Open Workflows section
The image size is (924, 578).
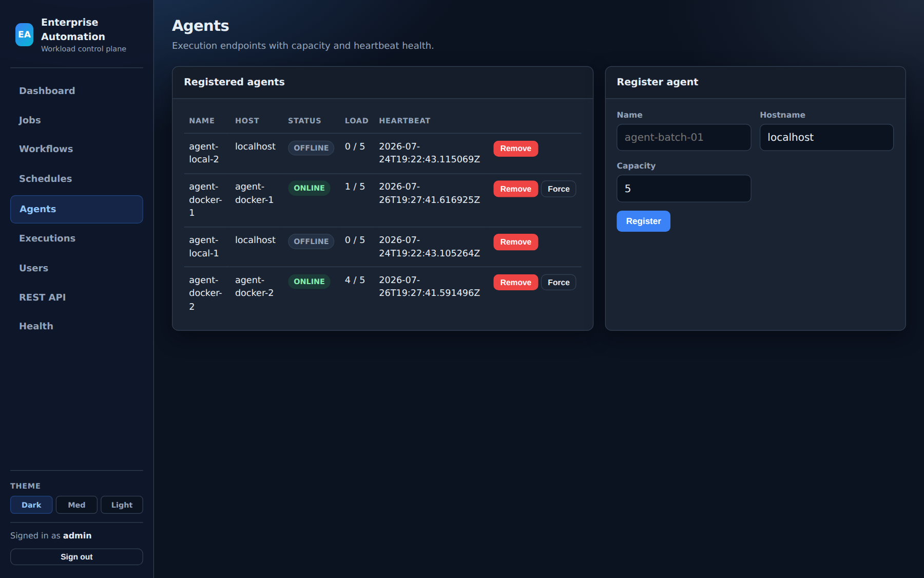(76, 149)
